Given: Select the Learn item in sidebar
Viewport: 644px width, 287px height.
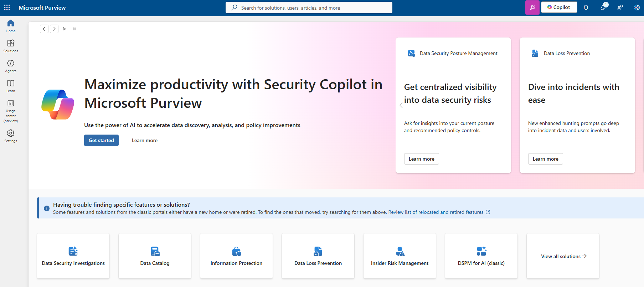Looking at the screenshot, I should [x=11, y=86].
